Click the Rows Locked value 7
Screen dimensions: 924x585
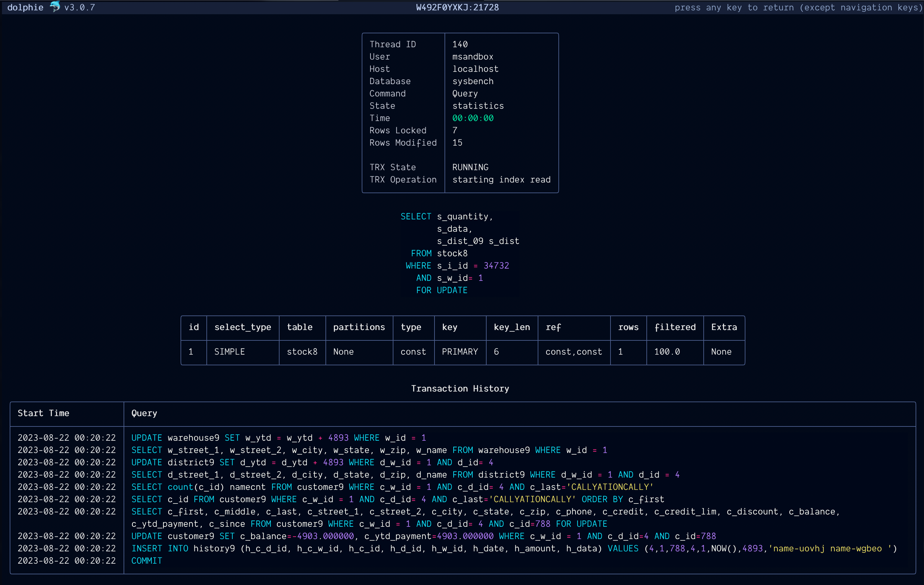(x=455, y=130)
